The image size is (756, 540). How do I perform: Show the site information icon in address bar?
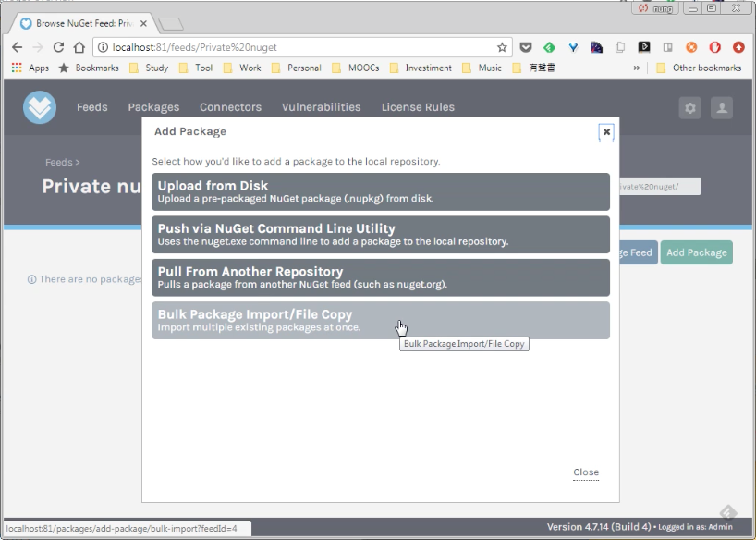tap(103, 47)
